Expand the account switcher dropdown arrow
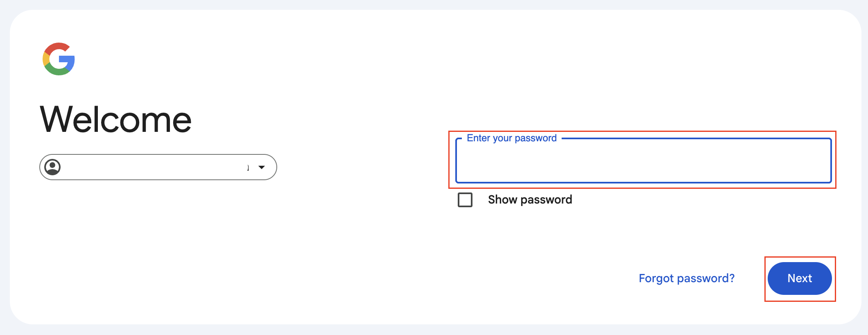Viewport: 868px width, 335px height. 262,167
